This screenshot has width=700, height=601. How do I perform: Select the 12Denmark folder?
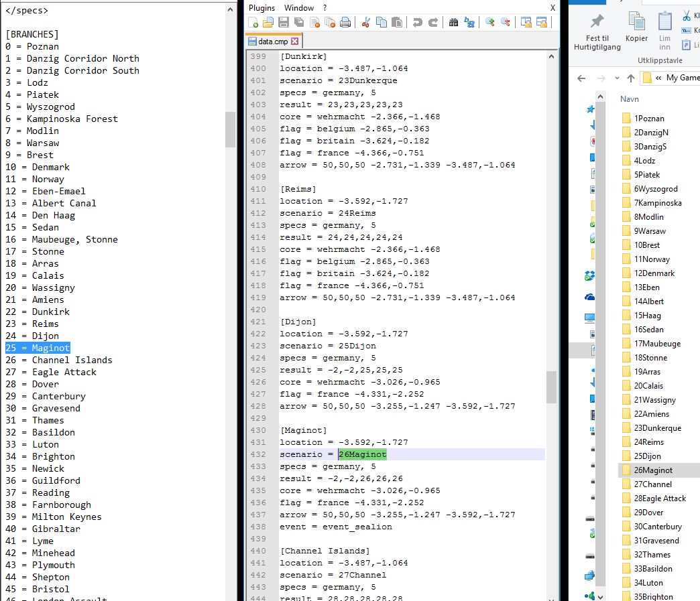[654, 273]
